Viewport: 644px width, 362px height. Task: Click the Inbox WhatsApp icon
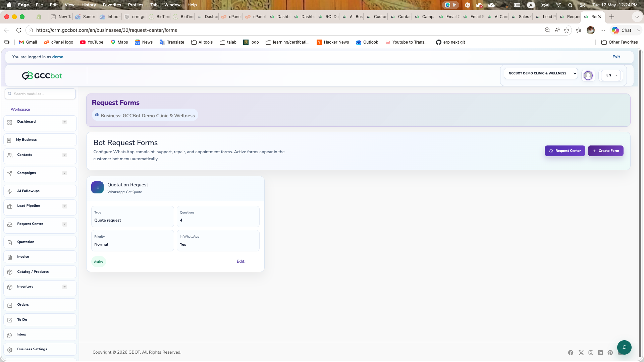(9, 335)
